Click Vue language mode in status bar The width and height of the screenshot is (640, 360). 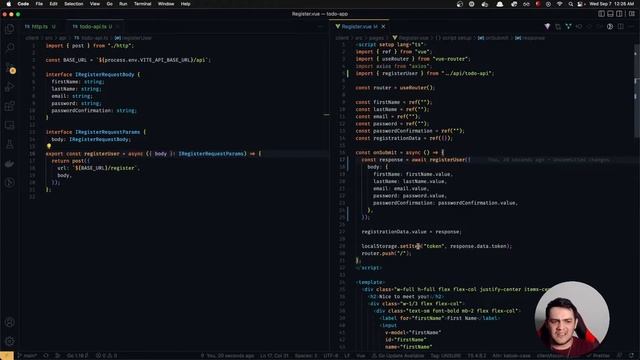pos(361,356)
